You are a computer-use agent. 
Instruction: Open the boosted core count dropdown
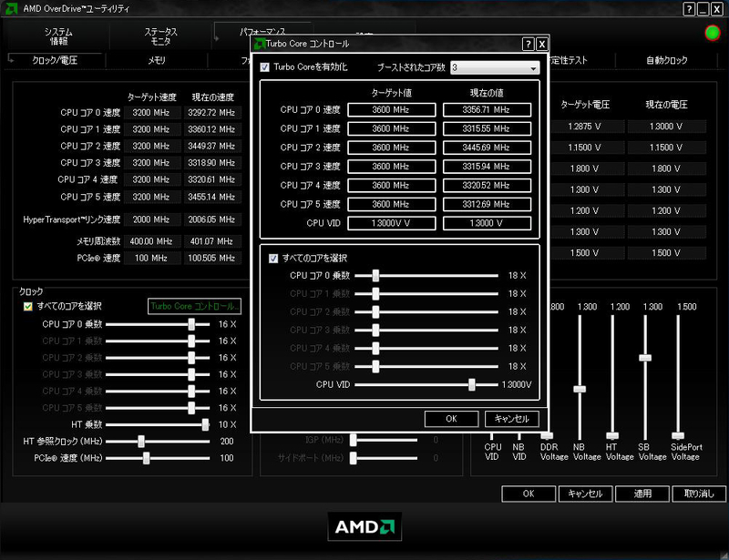tap(495, 68)
